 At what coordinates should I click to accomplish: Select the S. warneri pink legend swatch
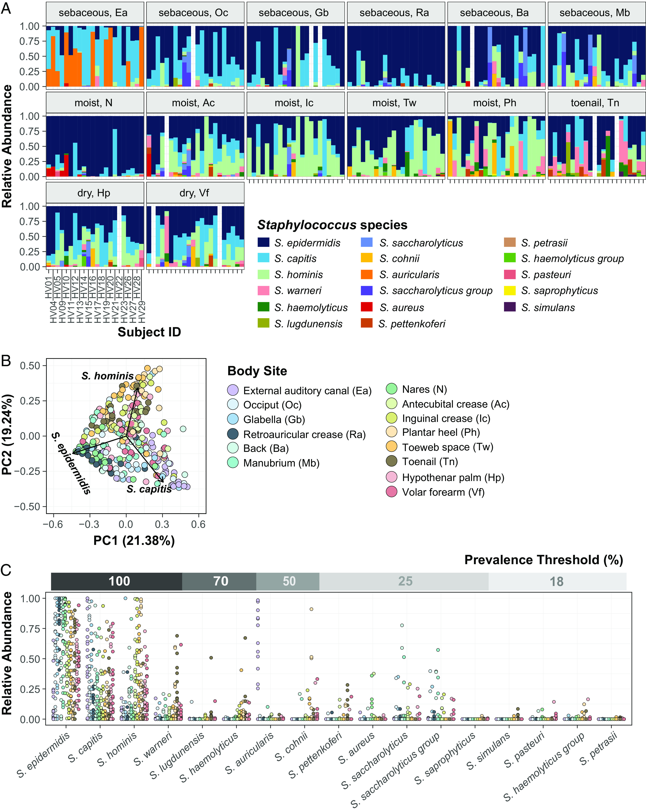pos(263,290)
